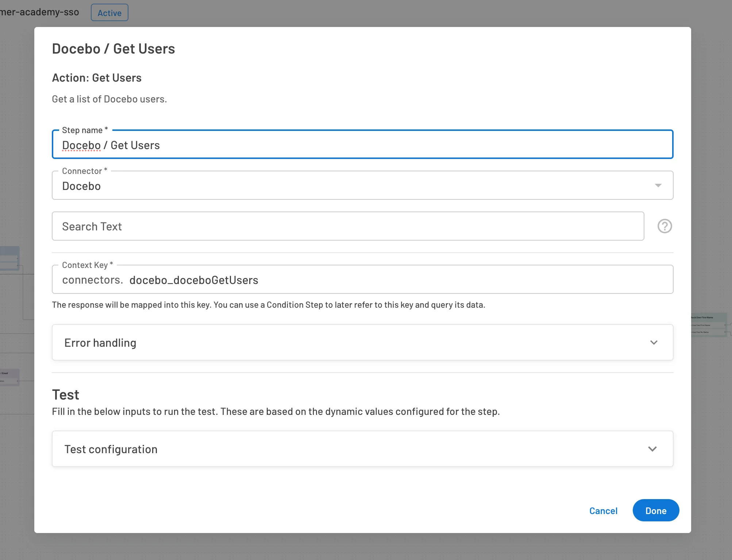Click the Error handling section title

100,343
